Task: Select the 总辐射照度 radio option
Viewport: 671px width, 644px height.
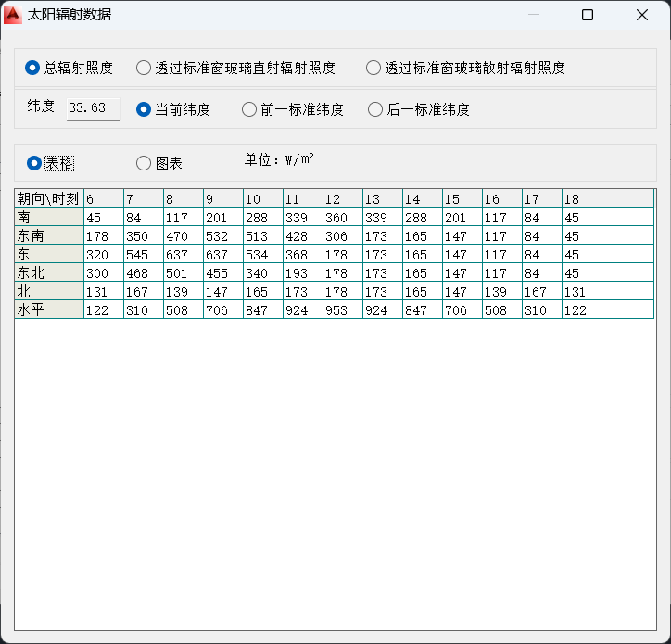Action: click(x=33, y=68)
